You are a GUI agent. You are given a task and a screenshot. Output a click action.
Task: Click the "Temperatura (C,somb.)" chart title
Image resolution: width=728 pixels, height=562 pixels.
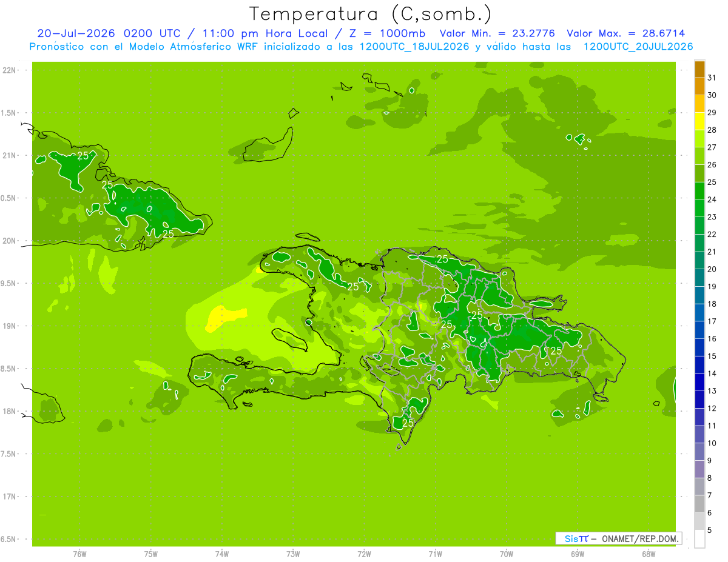pos(371,14)
